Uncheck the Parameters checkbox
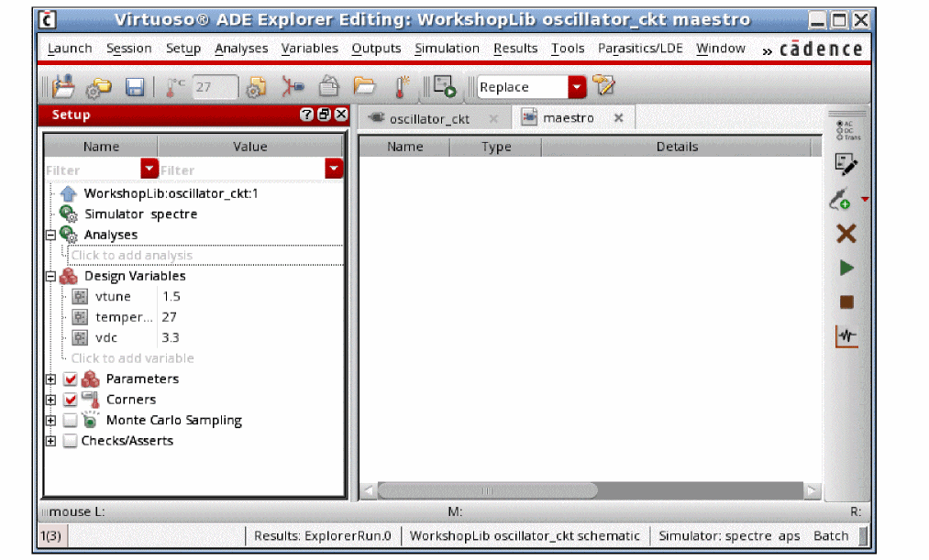This screenshot has height=560, width=929. tap(70, 379)
